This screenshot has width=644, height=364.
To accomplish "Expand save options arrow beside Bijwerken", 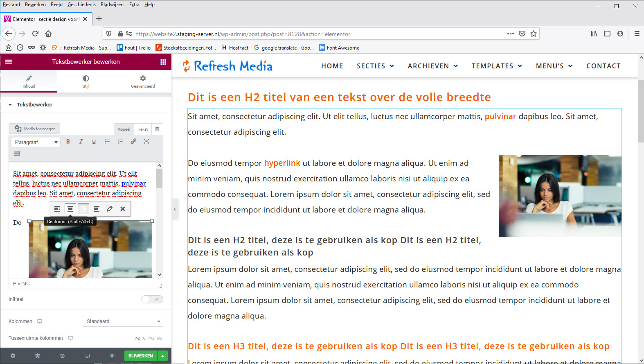I will [x=163, y=356].
